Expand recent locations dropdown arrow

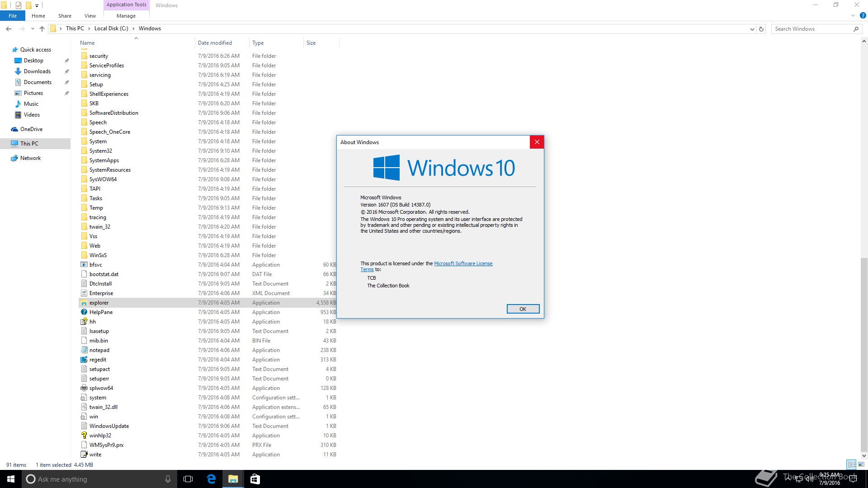click(33, 29)
